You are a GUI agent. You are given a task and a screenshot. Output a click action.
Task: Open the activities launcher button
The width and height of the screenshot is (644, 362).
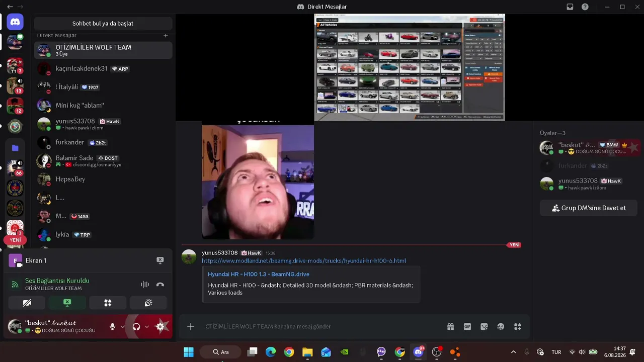click(x=108, y=303)
